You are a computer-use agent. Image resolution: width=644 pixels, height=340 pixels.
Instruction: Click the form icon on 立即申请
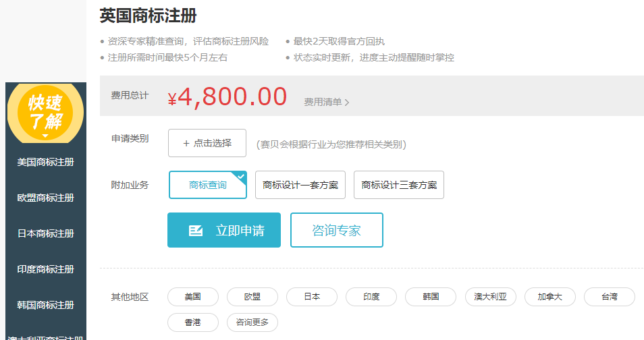tap(196, 231)
